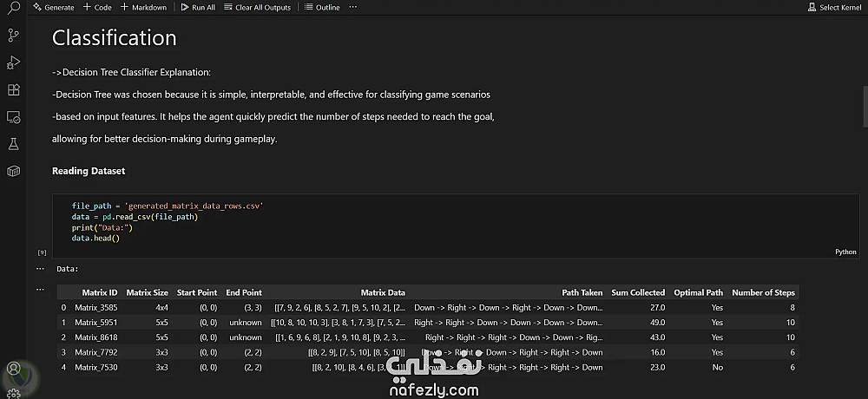Click the 43.0 sum collected value
868x399 pixels.
click(657, 337)
